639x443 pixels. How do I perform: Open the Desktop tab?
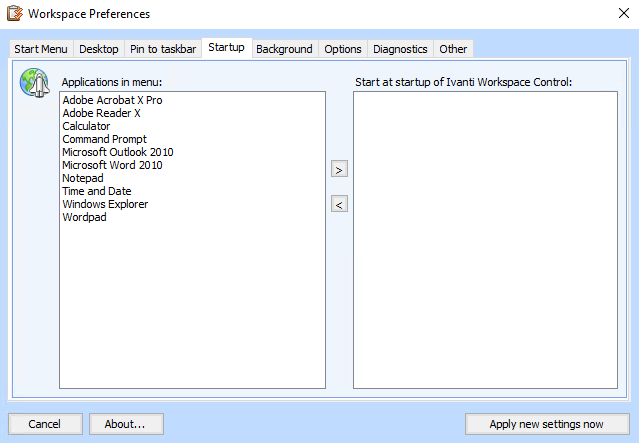[x=99, y=49]
